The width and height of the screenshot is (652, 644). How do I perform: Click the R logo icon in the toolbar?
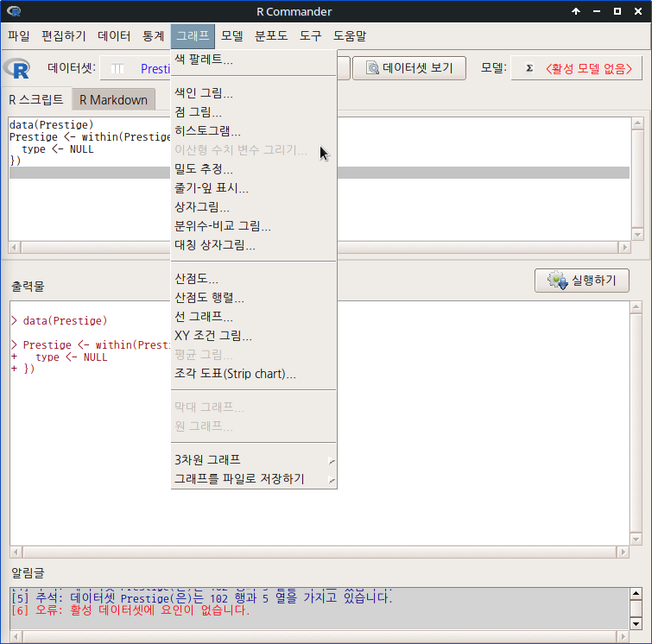tap(16, 68)
